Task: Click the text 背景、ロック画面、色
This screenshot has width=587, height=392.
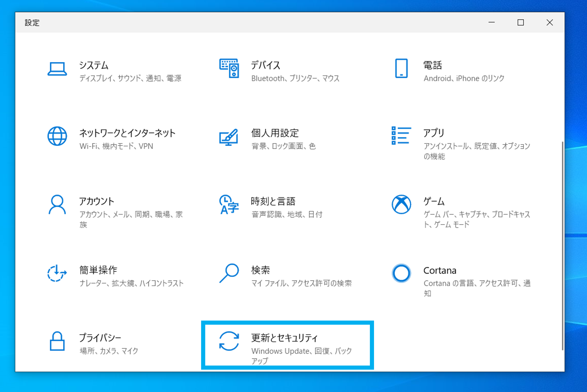Action: 283,146
